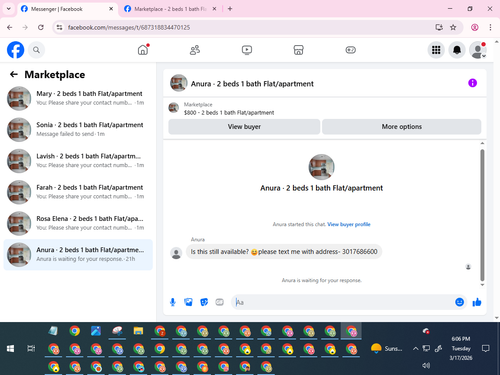Screen dimensions: 500x375
Task: Open the Facebook logo home link
Action: tap(16, 50)
